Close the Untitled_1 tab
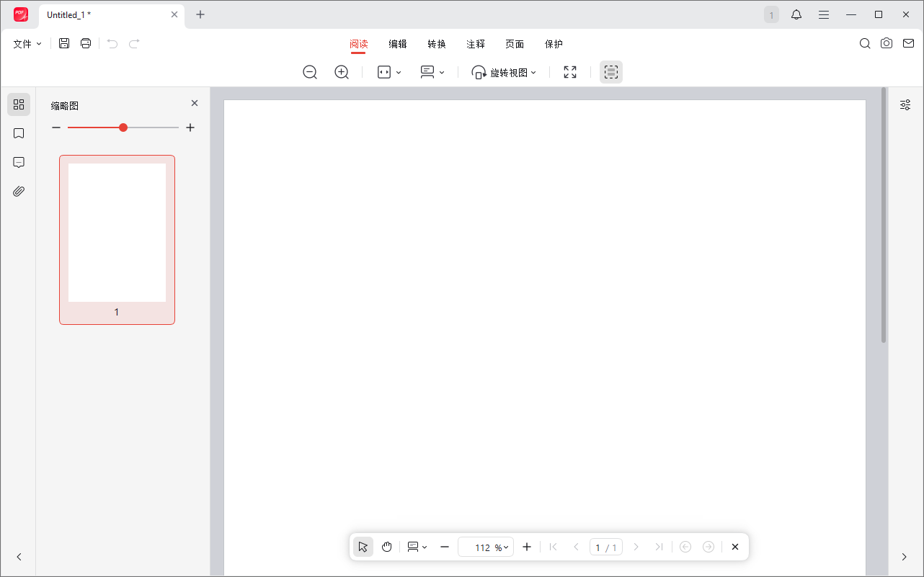Image resolution: width=924 pixels, height=577 pixels. click(174, 14)
